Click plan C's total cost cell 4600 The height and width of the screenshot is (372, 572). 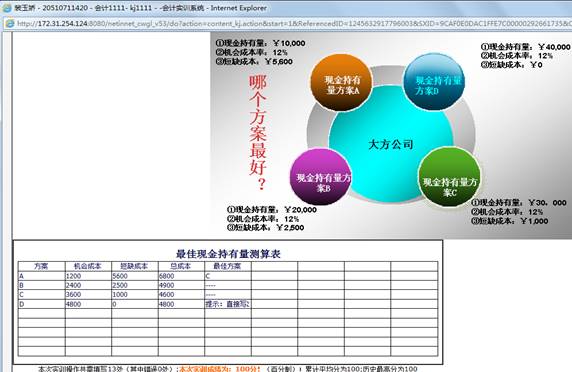tap(181, 295)
